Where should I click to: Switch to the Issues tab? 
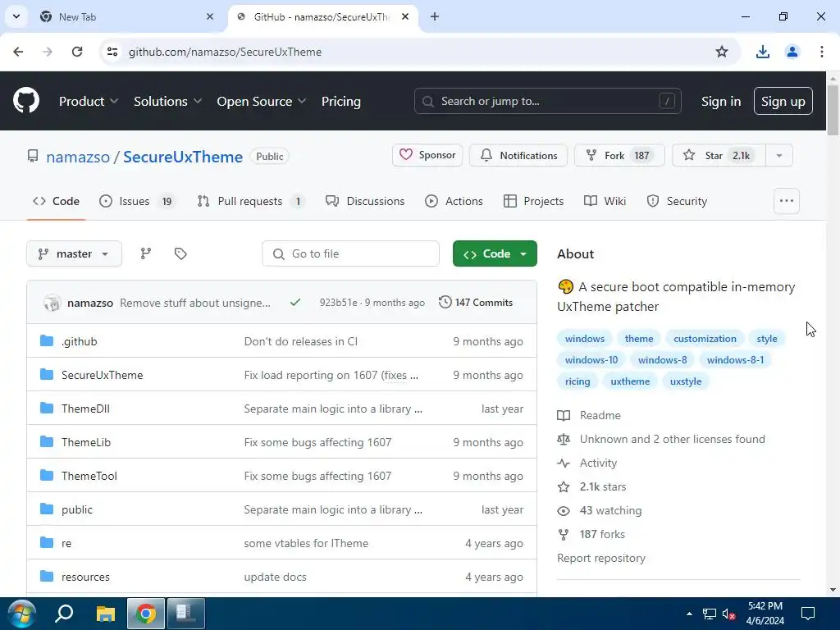click(x=137, y=201)
